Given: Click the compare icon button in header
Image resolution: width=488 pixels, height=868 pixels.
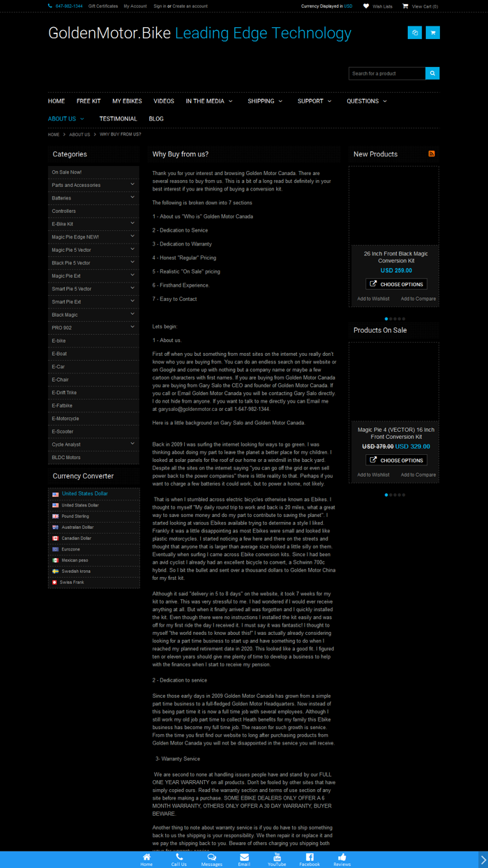Looking at the screenshot, I should pos(415,33).
